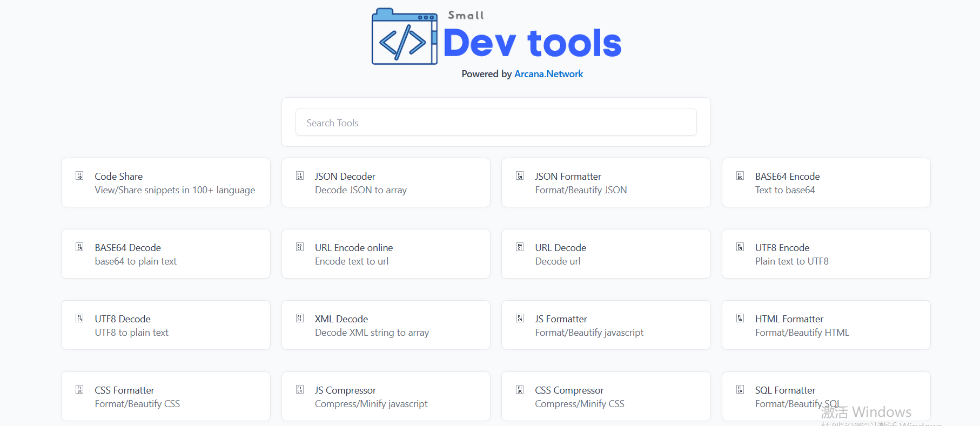The image size is (980, 426).
Task: Open the Code Share tool title
Action: pyautogui.click(x=119, y=177)
